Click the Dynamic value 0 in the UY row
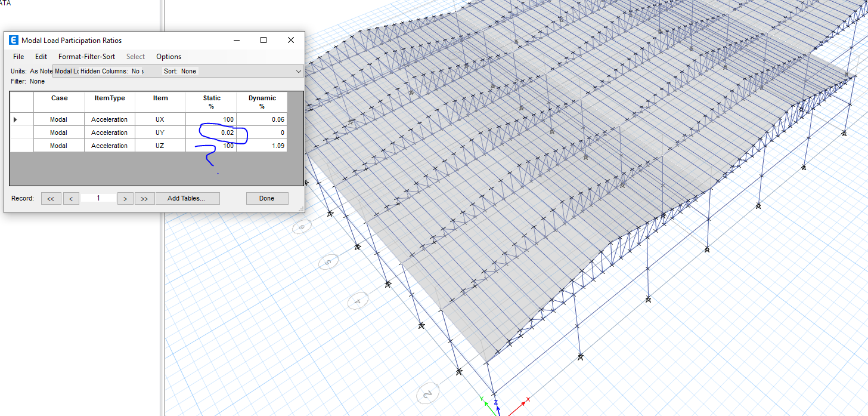 click(262, 132)
